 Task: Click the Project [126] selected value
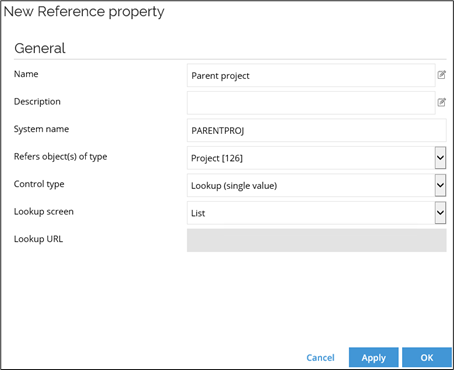217,158
